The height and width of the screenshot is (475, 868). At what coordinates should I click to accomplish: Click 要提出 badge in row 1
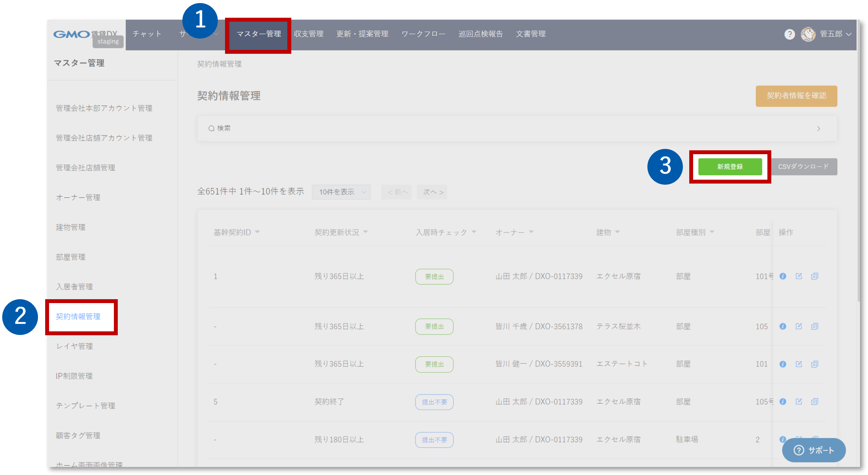[434, 276]
